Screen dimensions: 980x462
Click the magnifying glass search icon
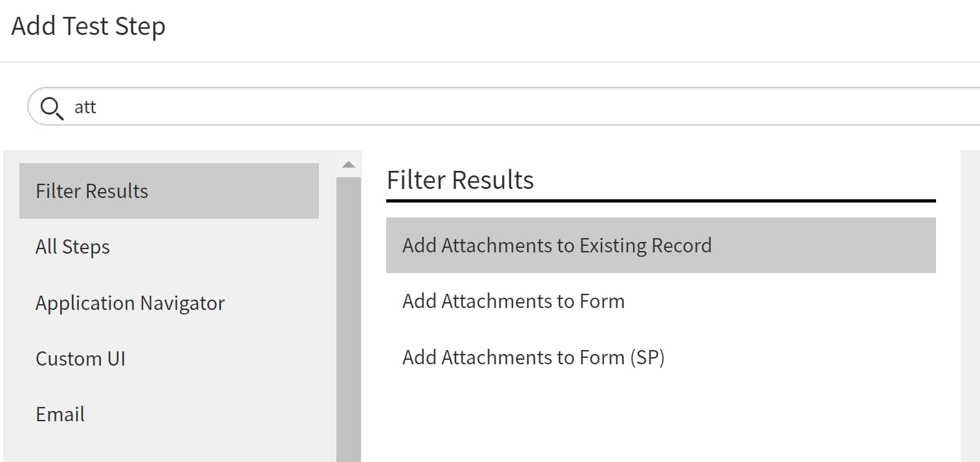click(x=52, y=107)
